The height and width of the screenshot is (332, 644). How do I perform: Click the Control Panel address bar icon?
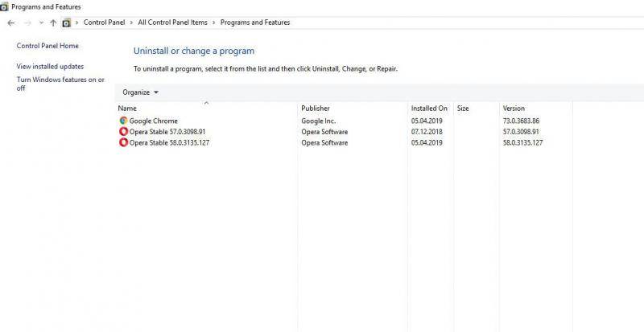tap(67, 23)
